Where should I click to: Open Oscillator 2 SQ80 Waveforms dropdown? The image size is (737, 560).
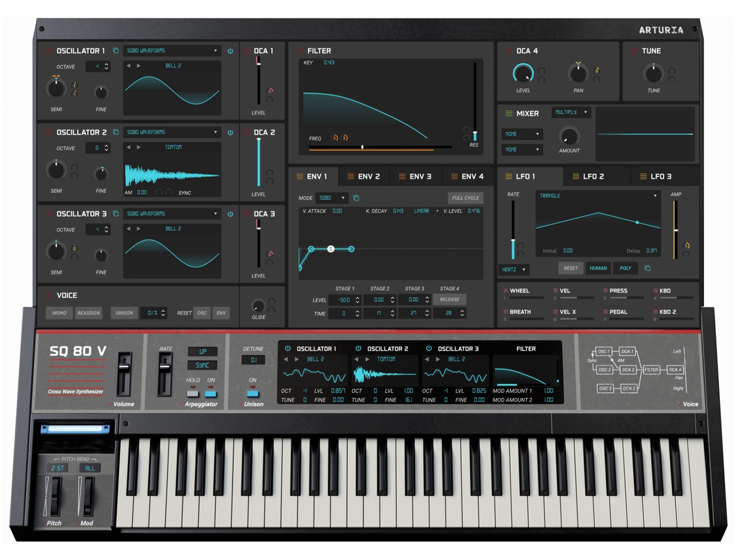click(x=172, y=132)
